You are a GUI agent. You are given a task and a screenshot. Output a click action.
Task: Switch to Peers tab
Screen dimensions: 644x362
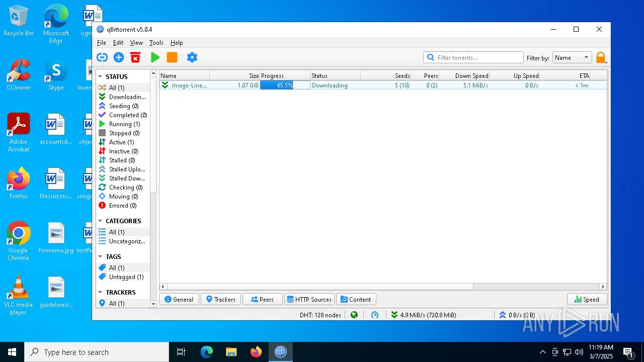click(x=262, y=299)
